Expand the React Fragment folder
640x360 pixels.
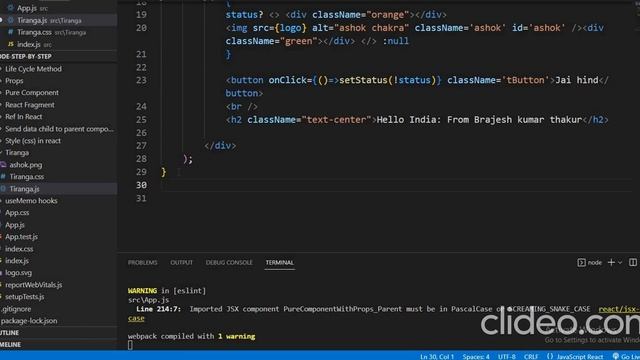tap(29, 104)
